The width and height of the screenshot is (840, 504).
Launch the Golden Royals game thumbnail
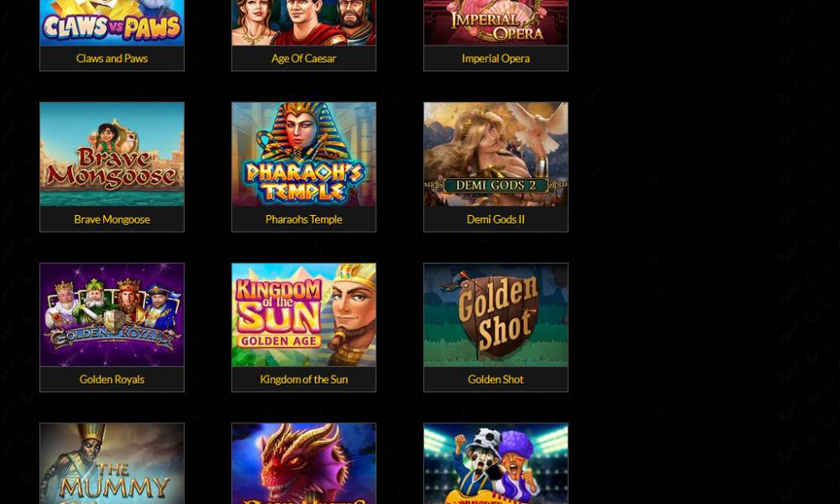(x=112, y=315)
